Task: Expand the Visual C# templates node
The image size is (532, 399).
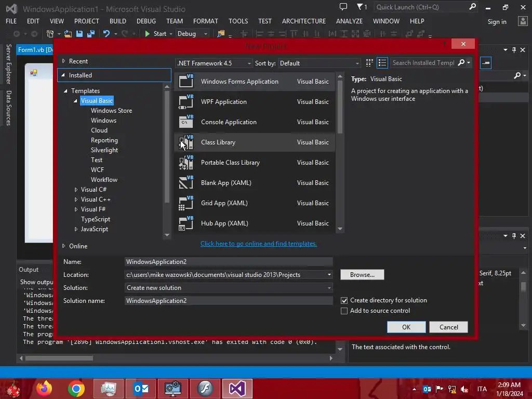Action: [76, 190]
